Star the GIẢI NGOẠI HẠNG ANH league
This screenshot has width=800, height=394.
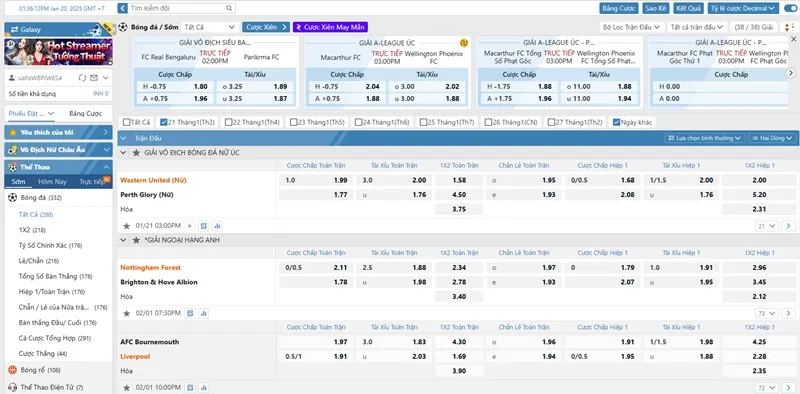(x=136, y=240)
